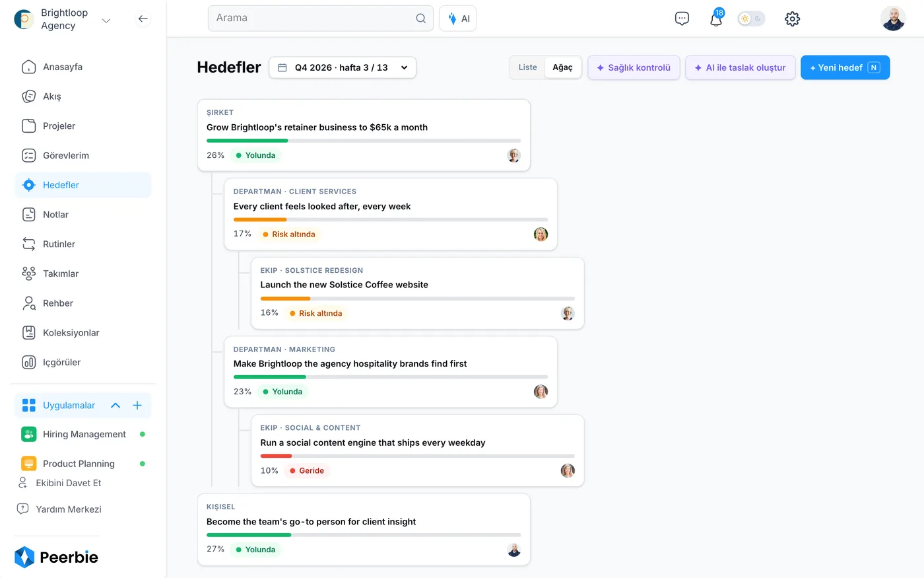Open notifications bell with 18 badge
The width and height of the screenshot is (924, 578).
point(716,18)
